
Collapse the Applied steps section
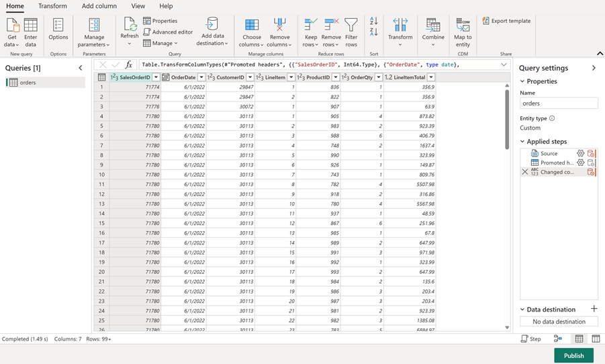pyautogui.click(x=522, y=142)
